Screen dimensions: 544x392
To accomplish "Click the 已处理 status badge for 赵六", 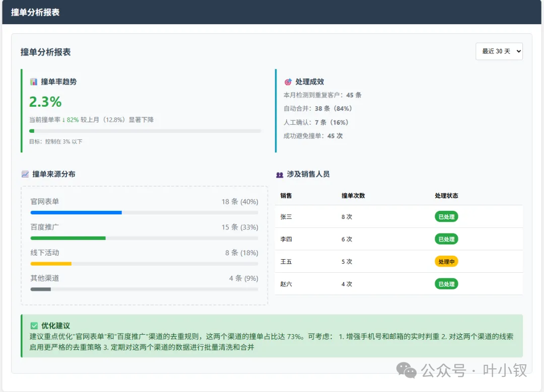I will (446, 284).
